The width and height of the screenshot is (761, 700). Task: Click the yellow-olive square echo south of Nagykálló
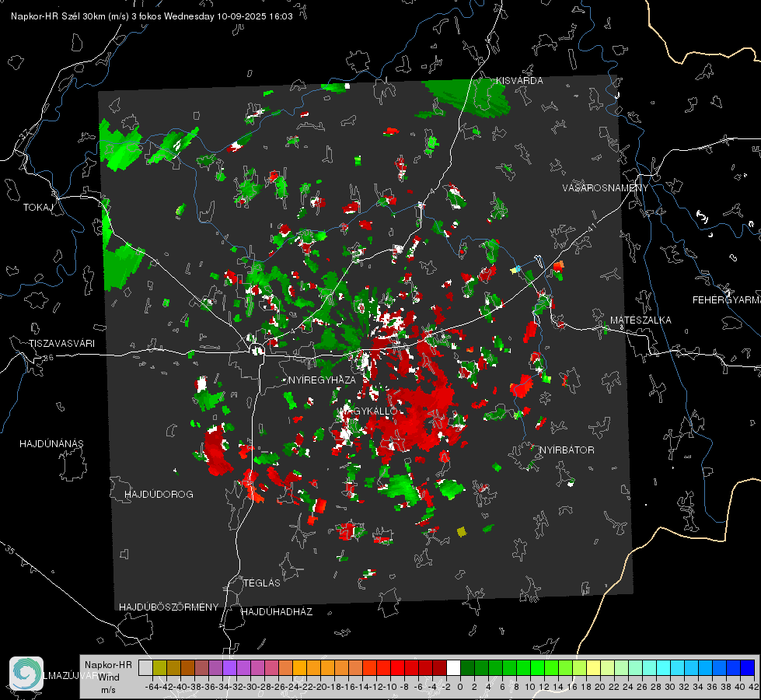click(x=462, y=532)
